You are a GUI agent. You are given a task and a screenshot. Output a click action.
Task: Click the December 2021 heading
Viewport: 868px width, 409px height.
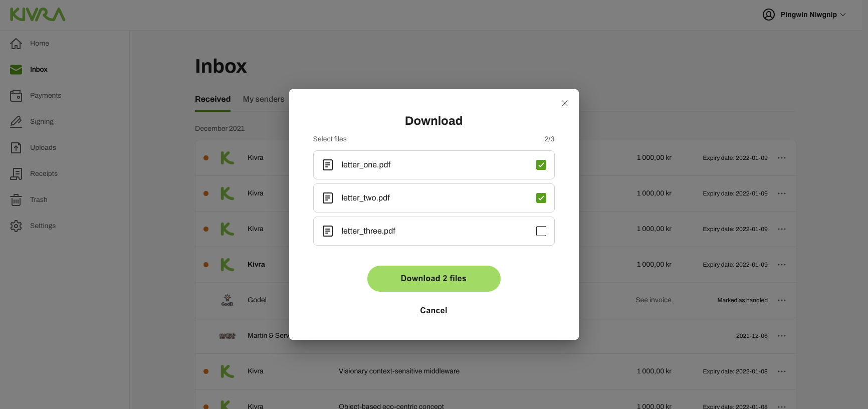(x=220, y=129)
